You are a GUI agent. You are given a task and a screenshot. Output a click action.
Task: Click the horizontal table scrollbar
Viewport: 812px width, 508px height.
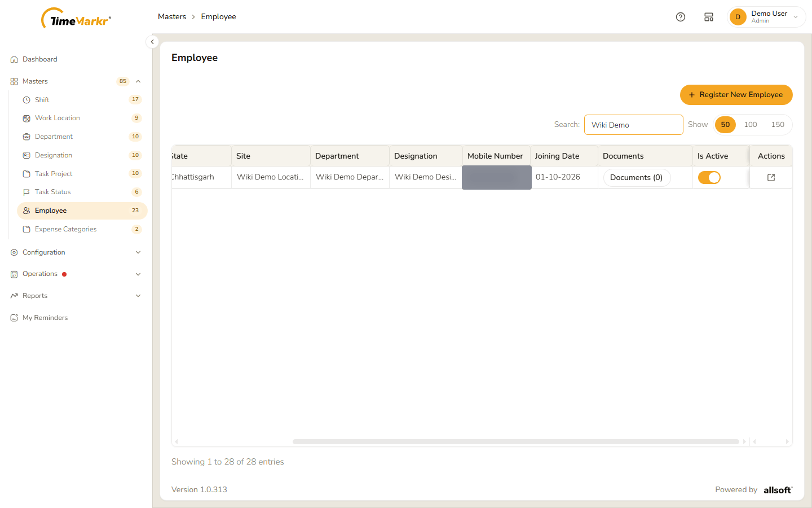pyautogui.click(x=515, y=441)
